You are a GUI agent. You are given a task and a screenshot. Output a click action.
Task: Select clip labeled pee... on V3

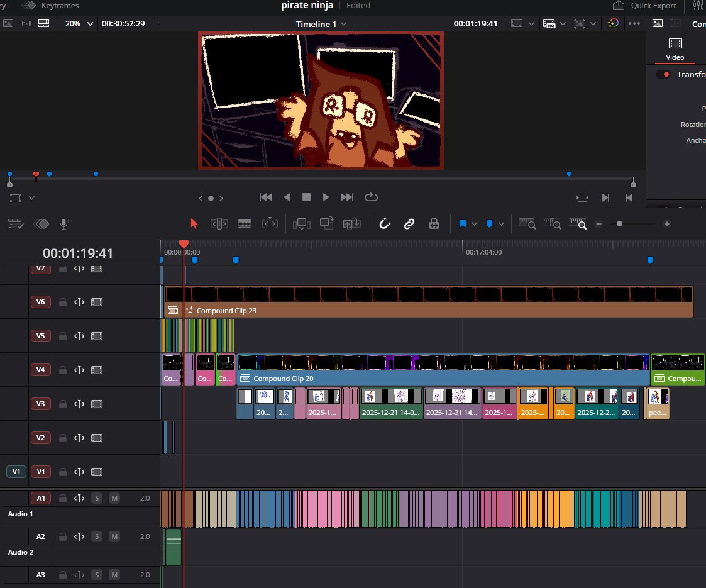(x=658, y=404)
